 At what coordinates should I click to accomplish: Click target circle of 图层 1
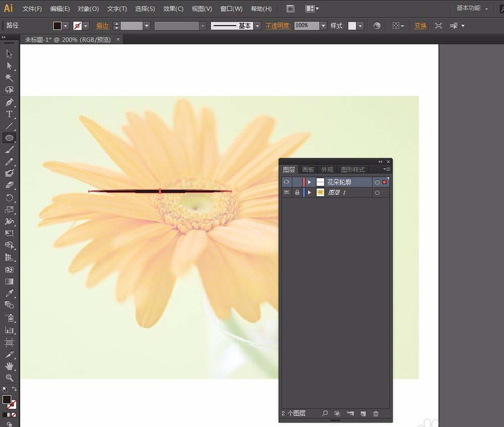pyautogui.click(x=377, y=193)
